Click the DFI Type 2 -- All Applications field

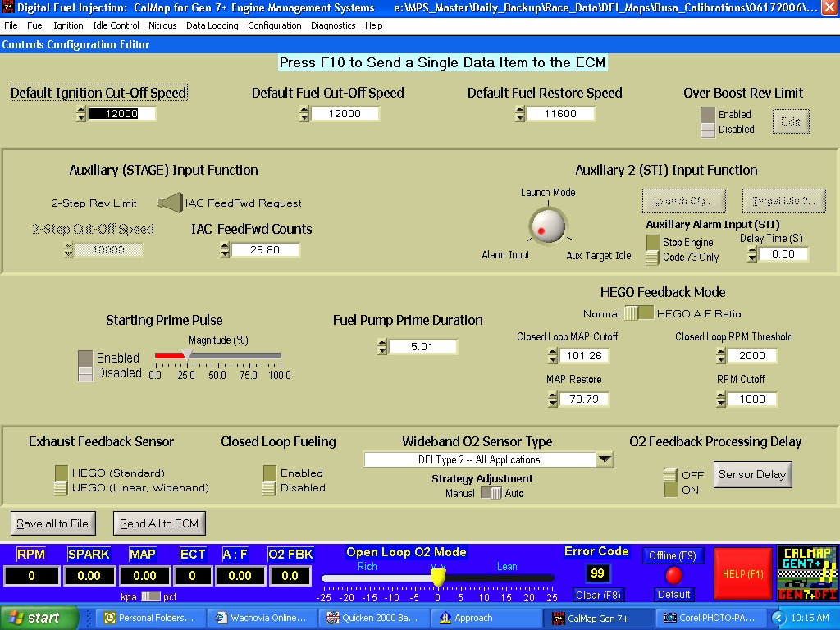click(x=479, y=459)
